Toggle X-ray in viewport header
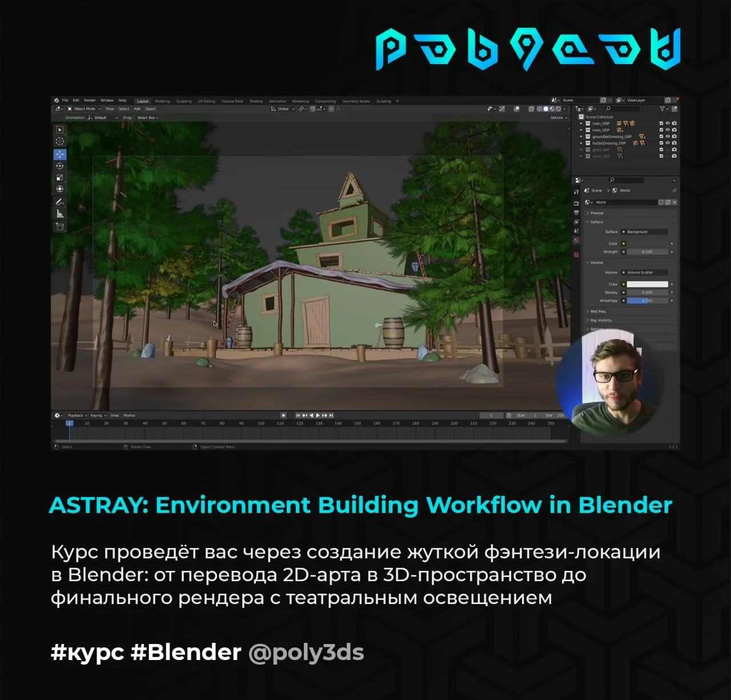 [x=531, y=109]
